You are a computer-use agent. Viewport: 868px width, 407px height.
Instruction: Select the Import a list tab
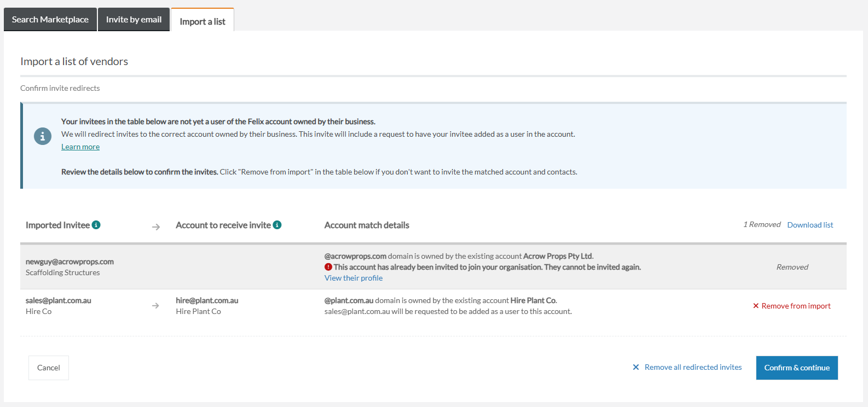[x=202, y=20]
